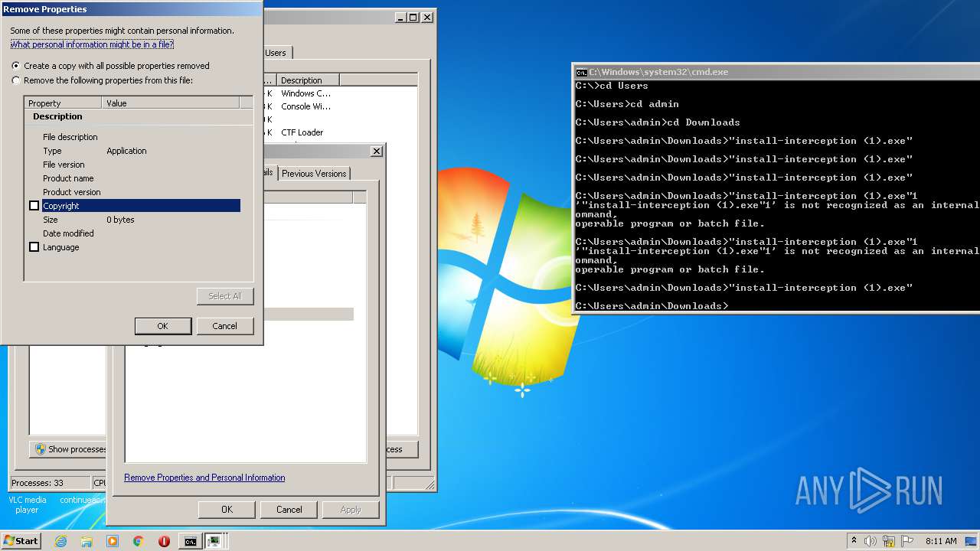Click the cmd.exe title bar icon
980x551 pixels.
tap(581, 72)
